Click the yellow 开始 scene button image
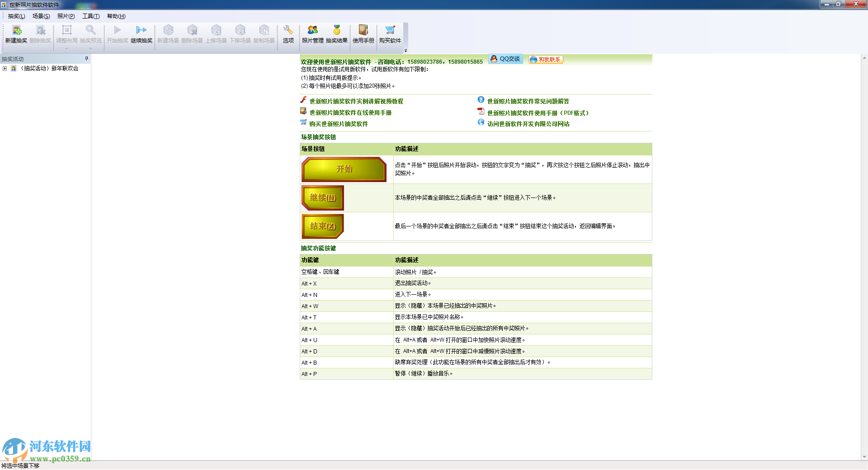 pyautogui.click(x=344, y=169)
